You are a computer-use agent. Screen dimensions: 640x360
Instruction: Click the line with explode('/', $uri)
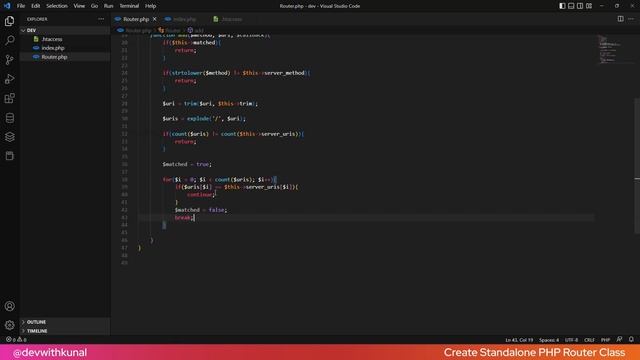[204, 119]
